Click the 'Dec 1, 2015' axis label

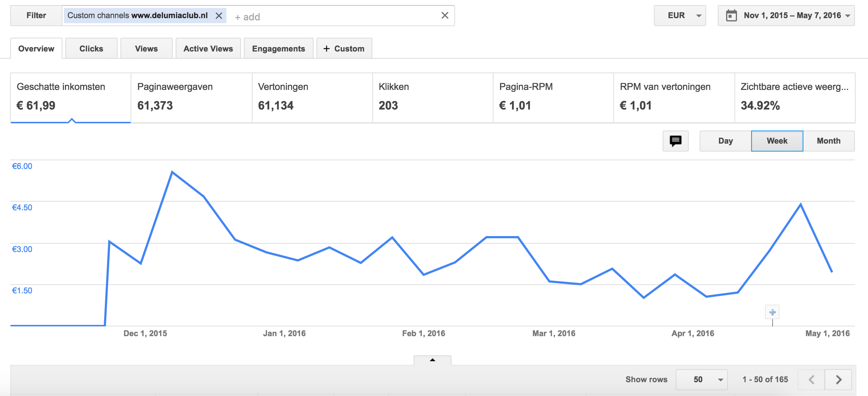pyautogui.click(x=145, y=333)
